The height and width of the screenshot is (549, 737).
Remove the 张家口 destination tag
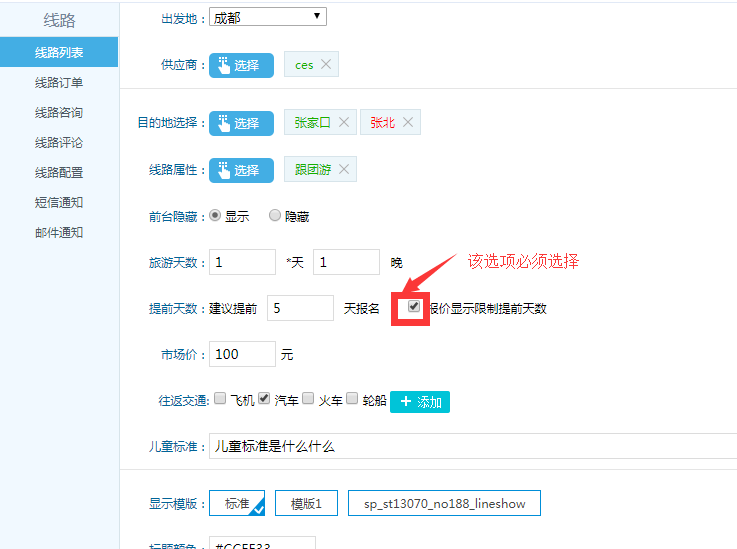coord(343,122)
